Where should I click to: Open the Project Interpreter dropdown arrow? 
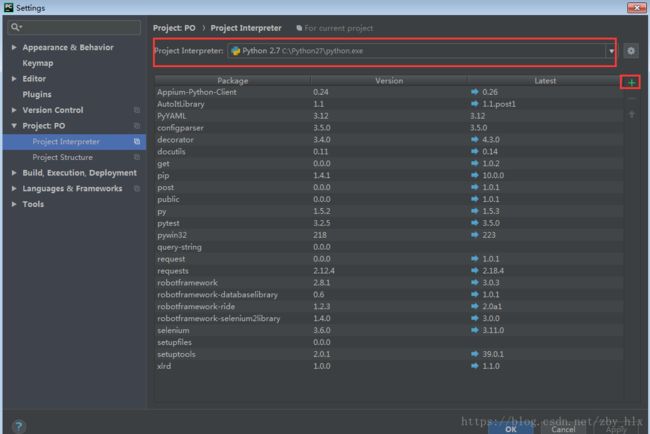click(611, 51)
